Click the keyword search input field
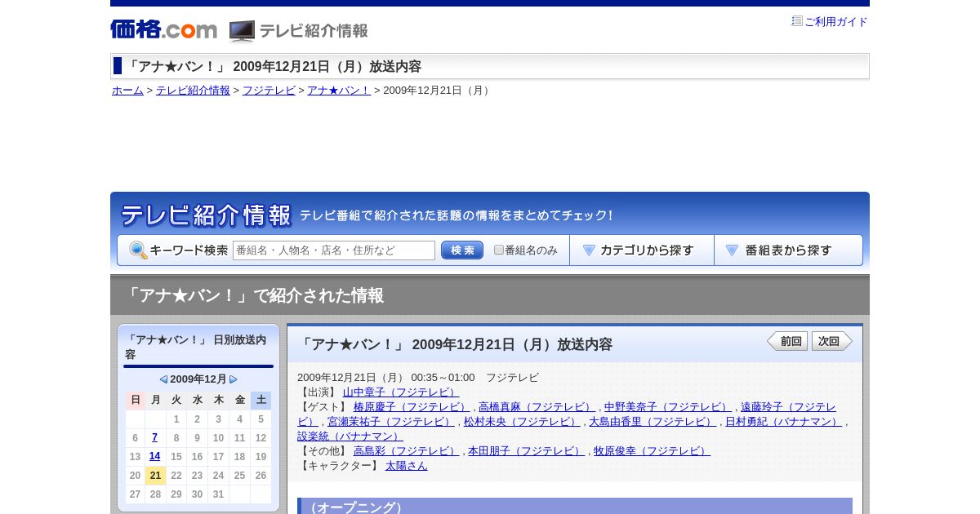 [334, 250]
